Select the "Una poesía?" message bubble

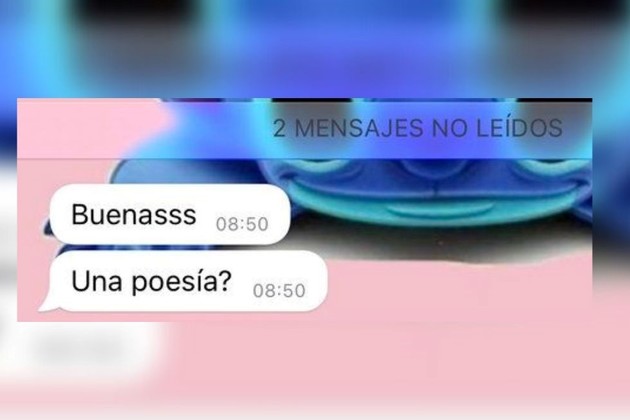tap(183, 281)
